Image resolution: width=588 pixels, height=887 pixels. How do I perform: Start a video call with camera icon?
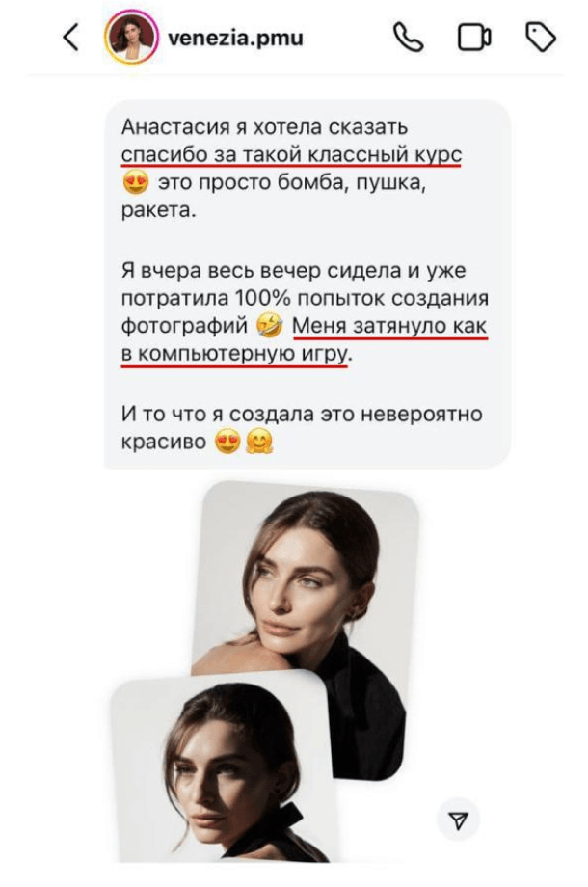474,38
